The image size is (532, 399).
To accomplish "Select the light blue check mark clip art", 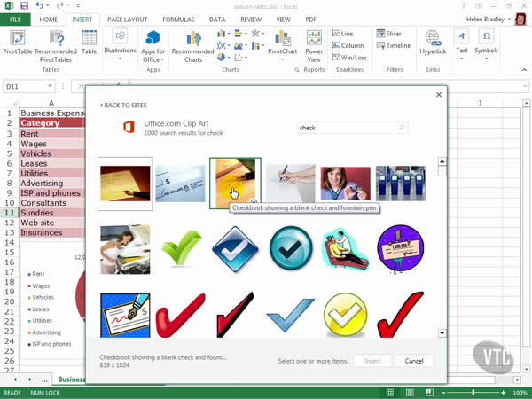I will 291,315.
